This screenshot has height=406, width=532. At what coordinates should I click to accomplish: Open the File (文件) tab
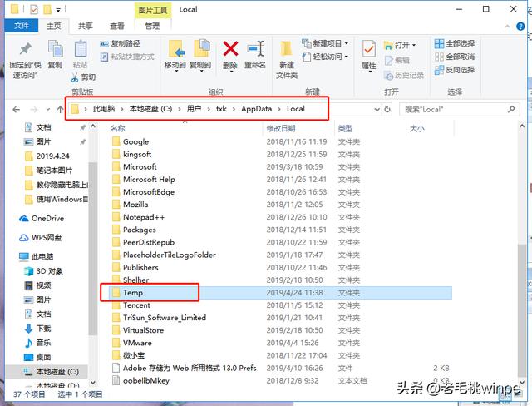coord(22,26)
